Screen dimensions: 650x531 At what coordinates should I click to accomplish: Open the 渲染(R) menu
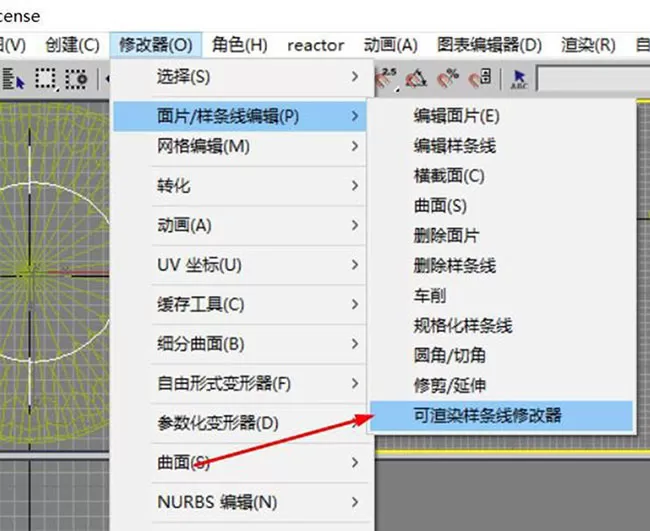click(x=588, y=45)
